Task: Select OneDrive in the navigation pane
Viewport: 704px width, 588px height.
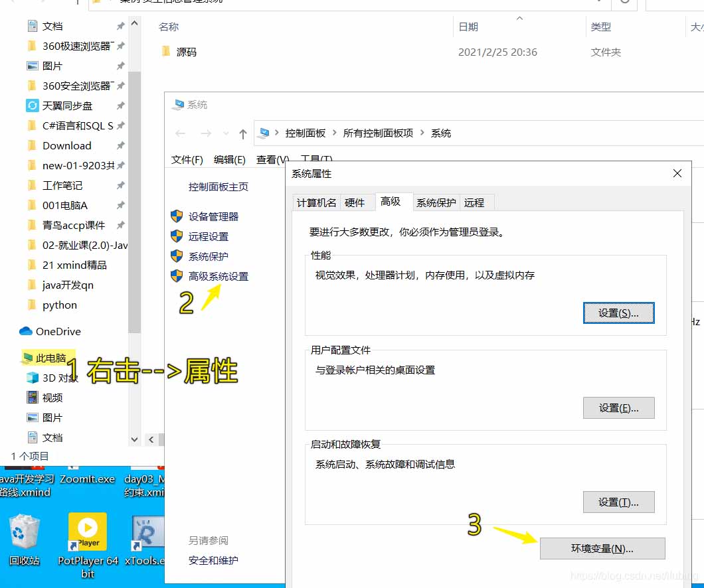Action: click(x=50, y=331)
